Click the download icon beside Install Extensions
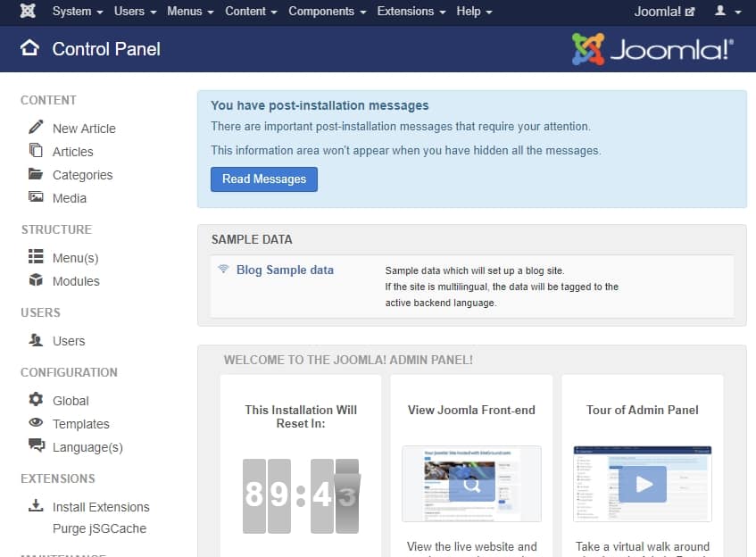Screen dimensions: 756x557 click(36, 505)
